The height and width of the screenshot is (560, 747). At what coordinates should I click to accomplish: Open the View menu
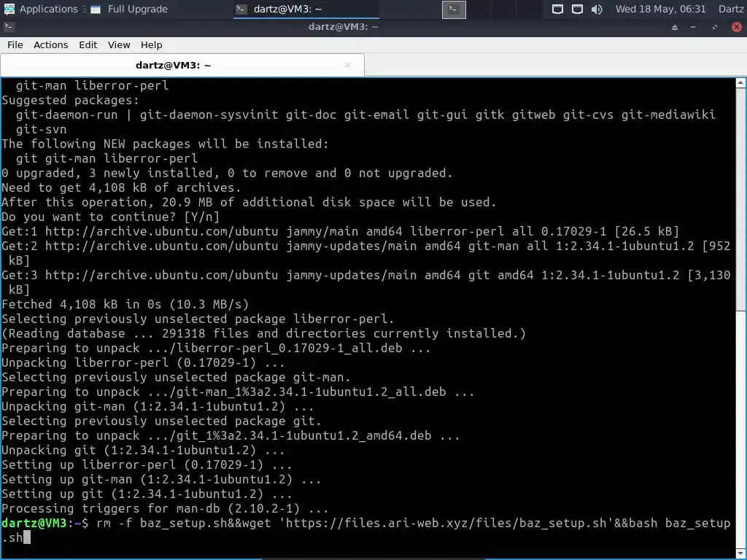pyautogui.click(x=119, y=44)
